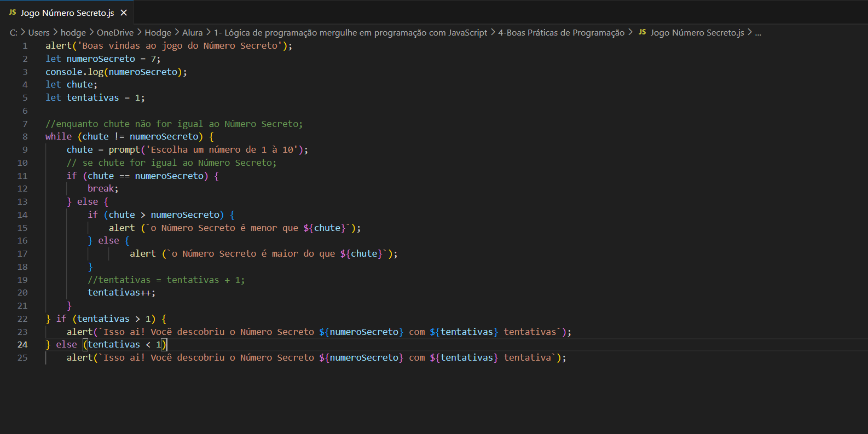Click the JS file icon in the tab
This screenshot has width=868, height=434.
(x=13, y=13)
